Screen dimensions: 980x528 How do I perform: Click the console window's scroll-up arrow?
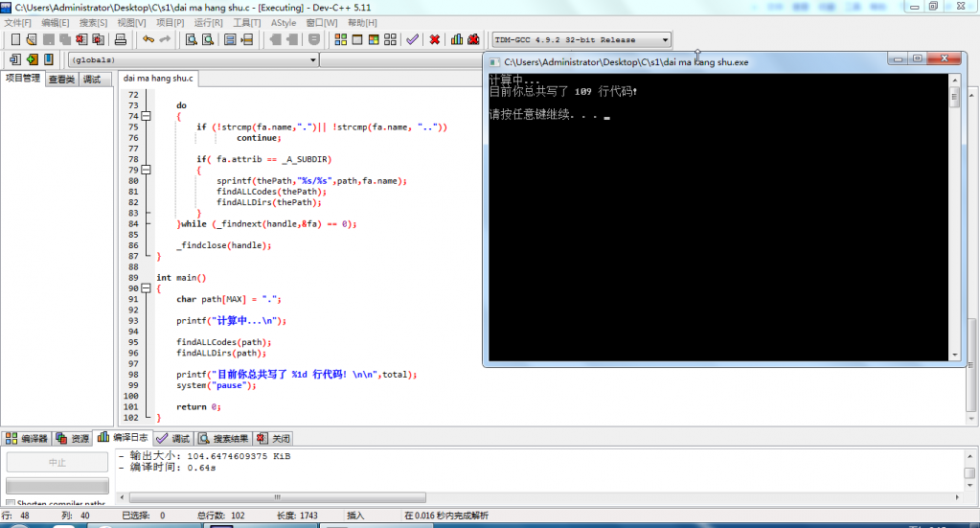955,80
